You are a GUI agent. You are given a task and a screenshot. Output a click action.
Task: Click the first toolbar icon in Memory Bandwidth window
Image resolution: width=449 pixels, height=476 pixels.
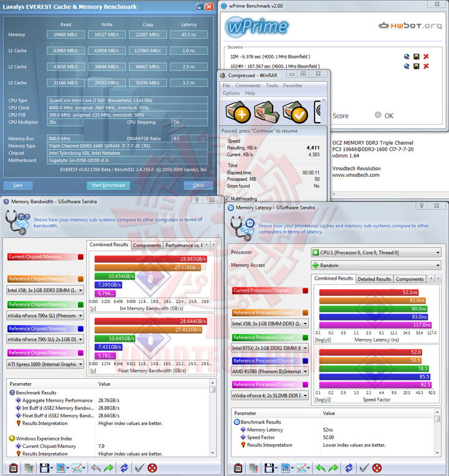click(13, 468)
